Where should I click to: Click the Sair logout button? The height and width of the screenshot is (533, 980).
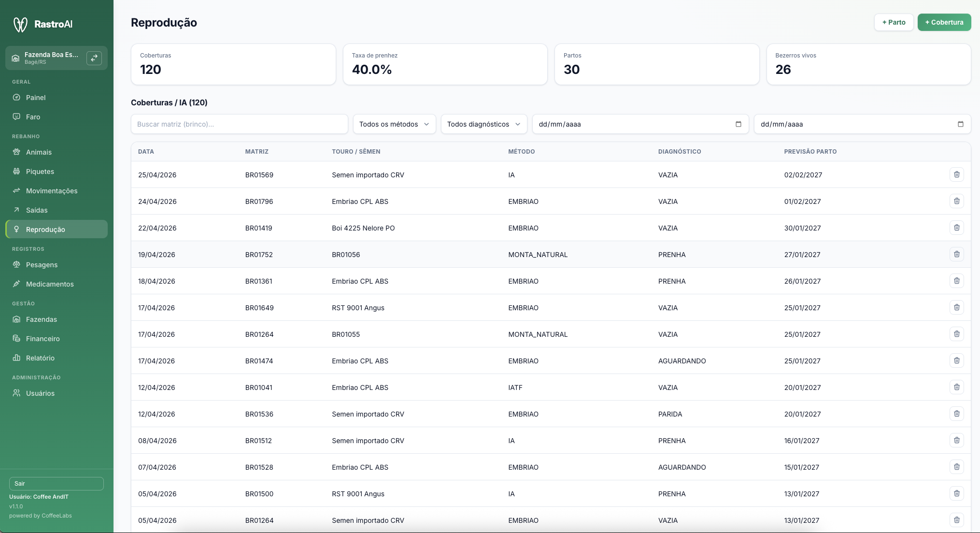[x=57, y=484]
